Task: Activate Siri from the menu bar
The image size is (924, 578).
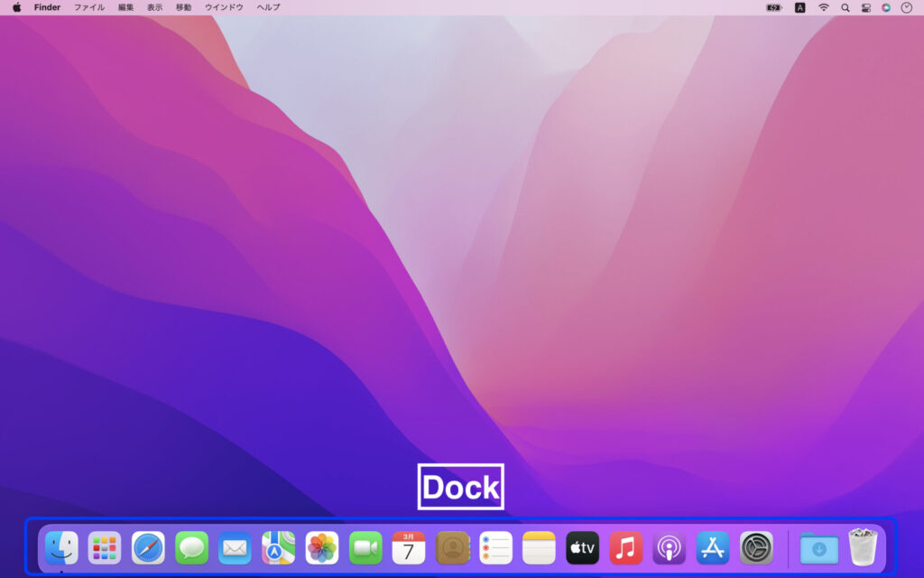Action: [x=886, y=7]
